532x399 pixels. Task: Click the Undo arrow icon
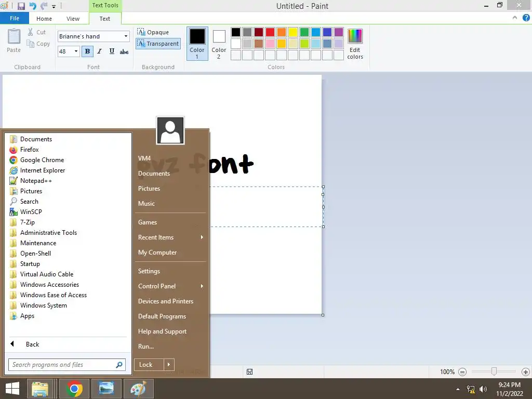click(x=33, y=6)
